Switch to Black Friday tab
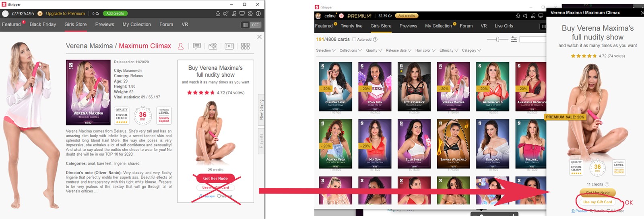644x219 pixels. pyautogui.click(x=43, y=24)
